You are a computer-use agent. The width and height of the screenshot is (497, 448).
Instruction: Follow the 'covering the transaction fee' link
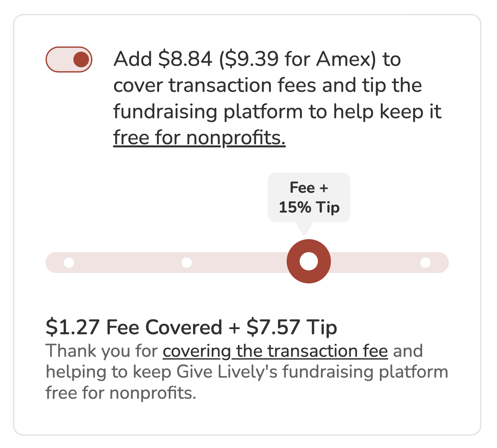click(x=275, y=350)
